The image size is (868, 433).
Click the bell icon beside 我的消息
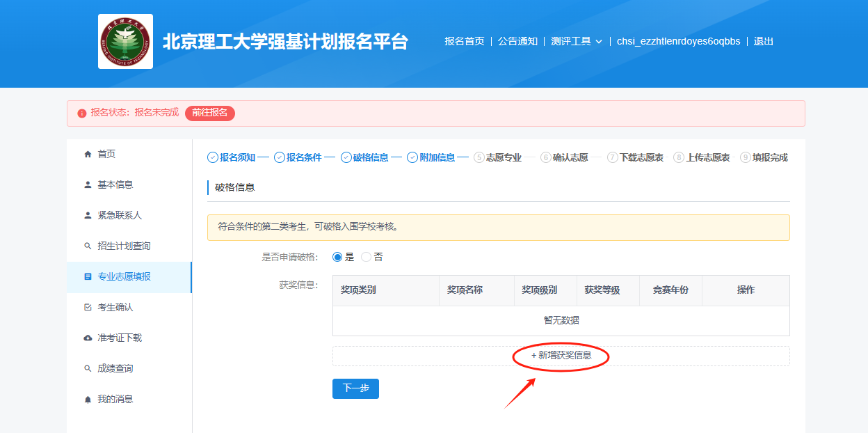pyautogui.click(x=88, y=399)
